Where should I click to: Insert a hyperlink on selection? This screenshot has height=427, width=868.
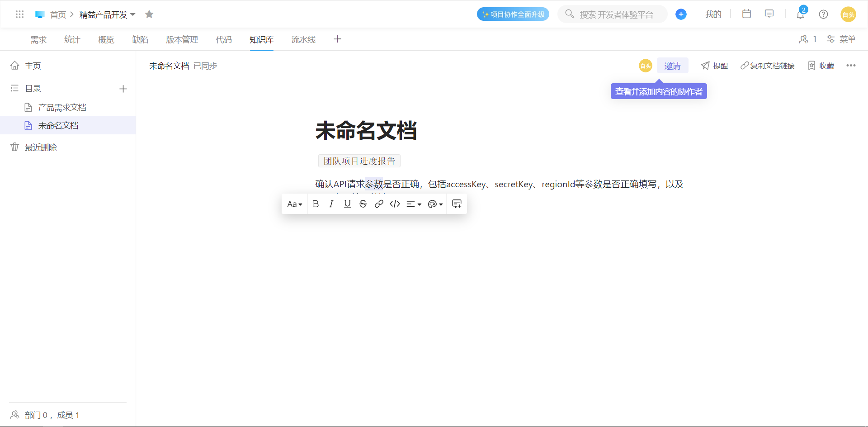[x=379, y=204]
